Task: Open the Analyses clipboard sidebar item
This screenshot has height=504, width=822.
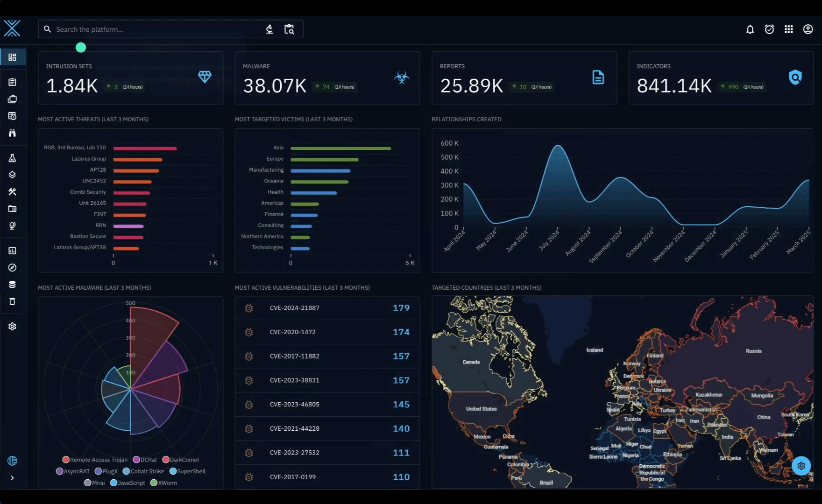Action: [x=13, y=82]
